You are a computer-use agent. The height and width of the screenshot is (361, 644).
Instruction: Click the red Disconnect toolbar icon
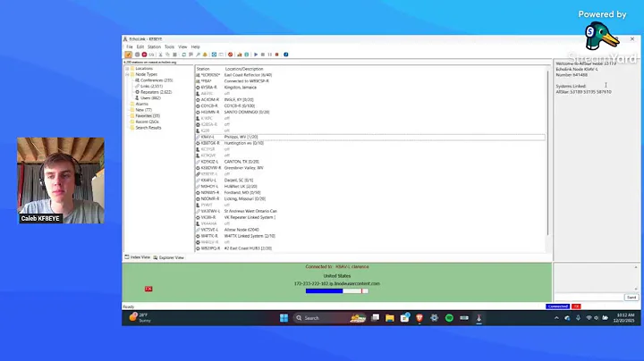pyautogui.click(x=145, y=55)
